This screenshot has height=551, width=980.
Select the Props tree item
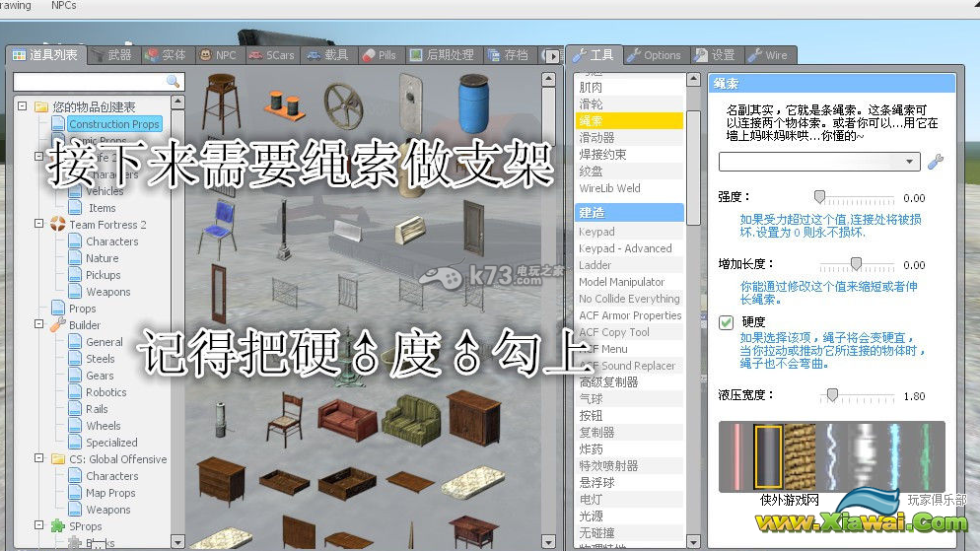[x=83, y=309]
